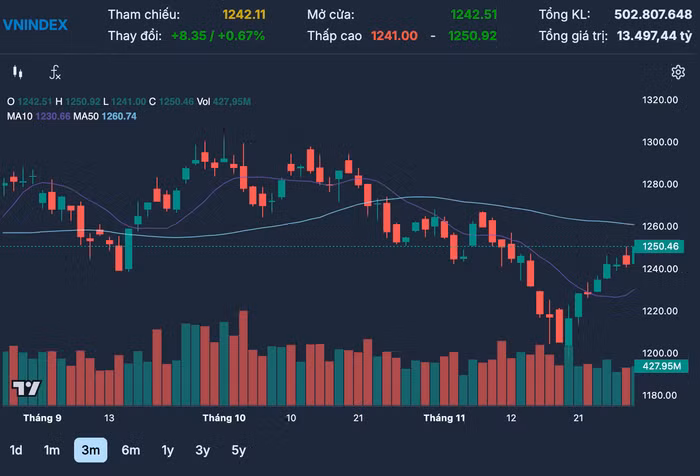Click the Tháng 11 date marker

coord(444,418)
